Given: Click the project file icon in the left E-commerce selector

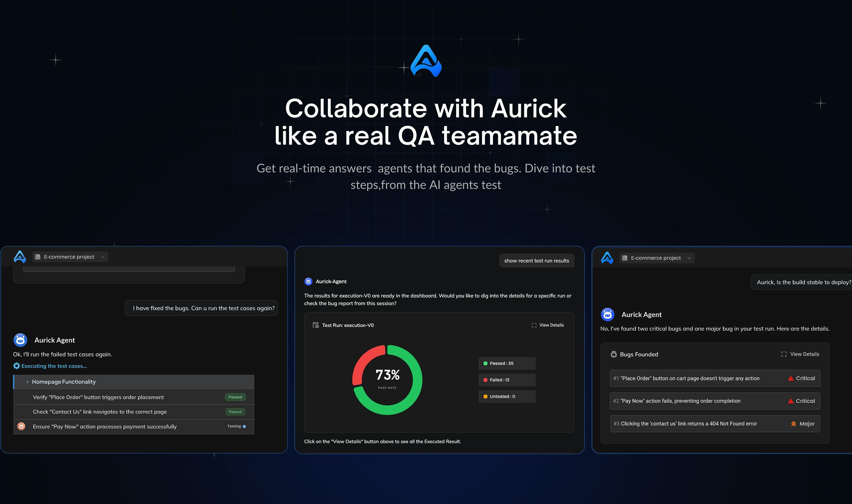Looking at the screenshot, I should (38, 257).
